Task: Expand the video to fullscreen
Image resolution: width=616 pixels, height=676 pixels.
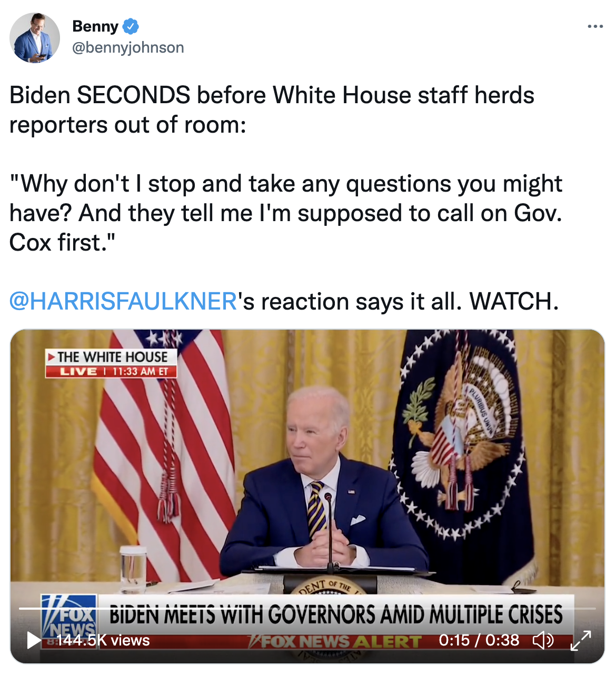Action: (x=581, y=640)
